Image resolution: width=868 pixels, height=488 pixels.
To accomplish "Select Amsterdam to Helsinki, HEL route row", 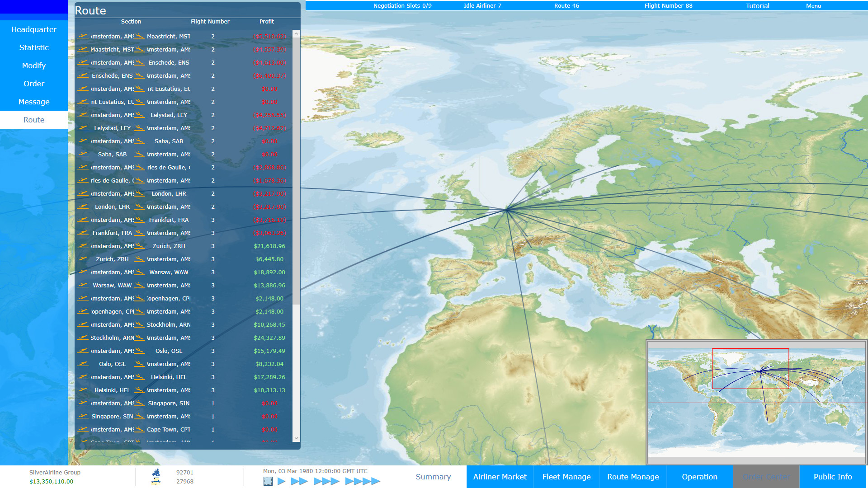I will (x=181, y=377).
